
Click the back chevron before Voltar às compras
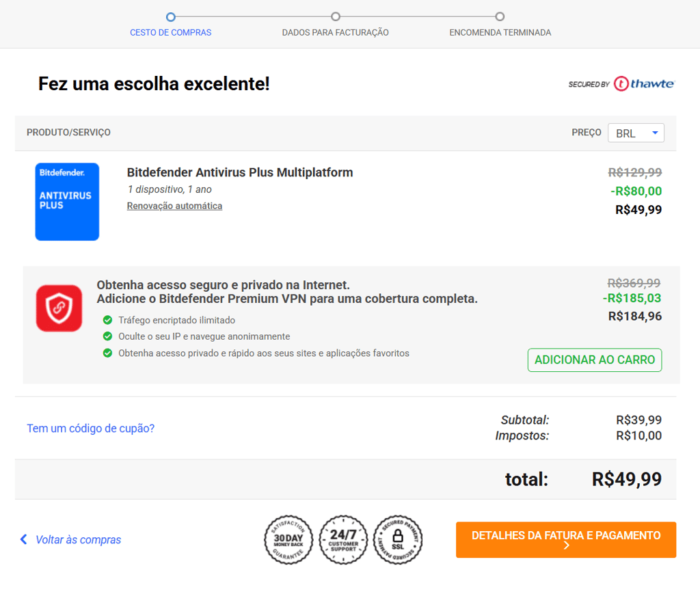coord(24,539)
